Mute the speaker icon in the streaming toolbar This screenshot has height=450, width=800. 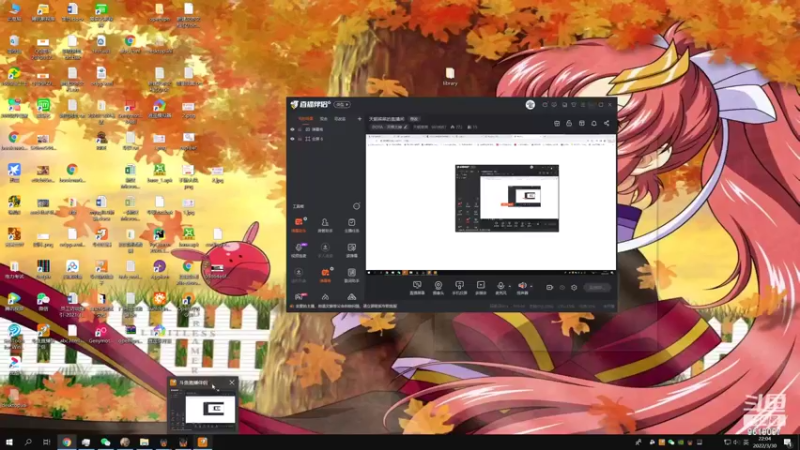(522, 286)
